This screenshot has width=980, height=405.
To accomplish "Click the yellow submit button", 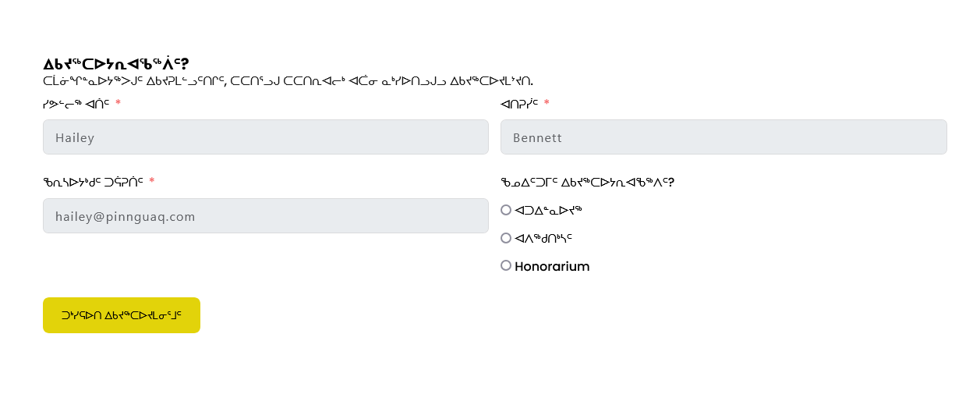I will pyautogui.click(x=122, y=315).
